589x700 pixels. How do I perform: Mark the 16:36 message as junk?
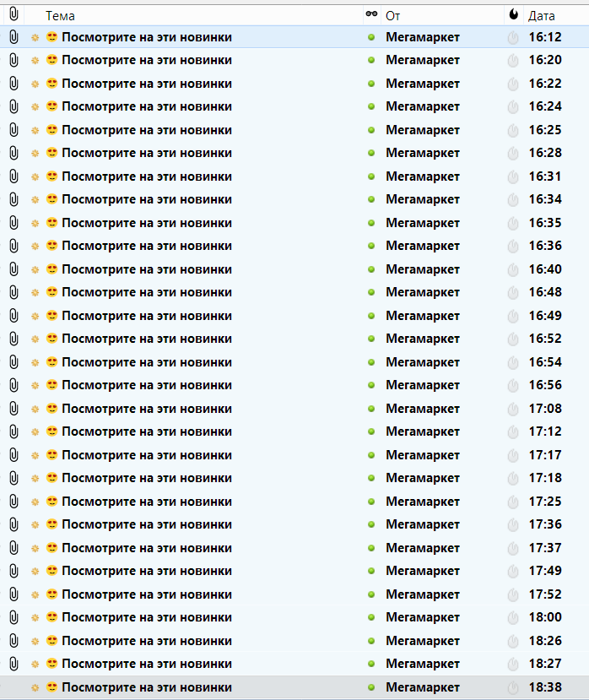click(x=513, y=247)
